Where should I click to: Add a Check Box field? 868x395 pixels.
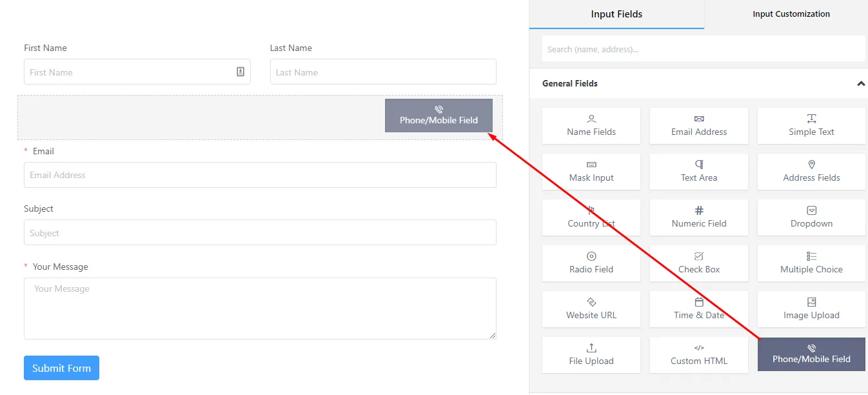pos(698,263)
